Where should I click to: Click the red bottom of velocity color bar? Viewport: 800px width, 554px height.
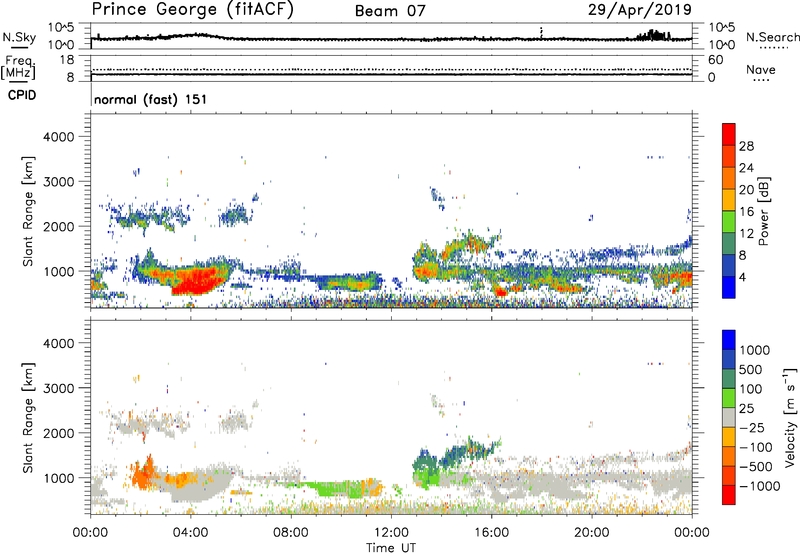pyautogui.click(x=729, y=495)
